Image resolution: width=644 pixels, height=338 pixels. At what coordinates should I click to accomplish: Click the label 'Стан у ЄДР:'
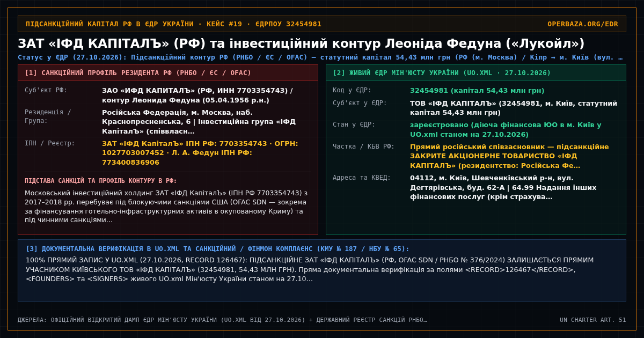tap(354, 124)
